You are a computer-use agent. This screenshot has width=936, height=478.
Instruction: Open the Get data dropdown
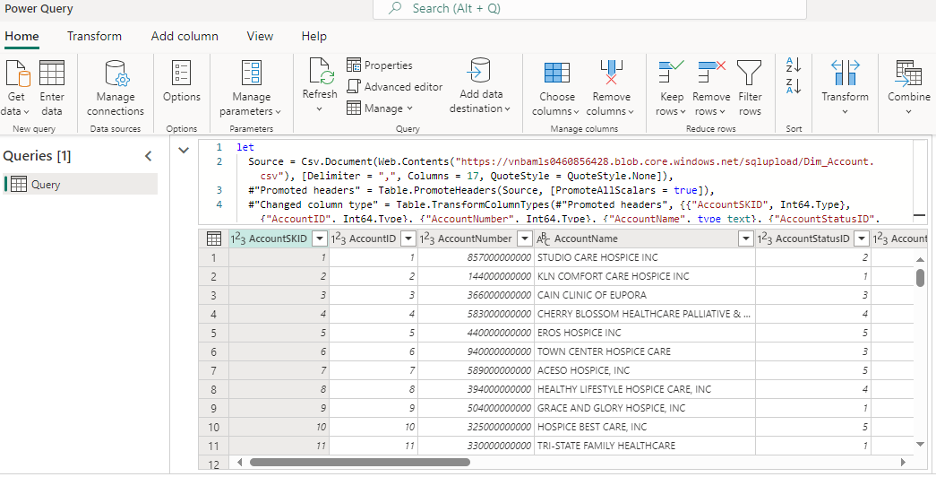coord(17,88)
